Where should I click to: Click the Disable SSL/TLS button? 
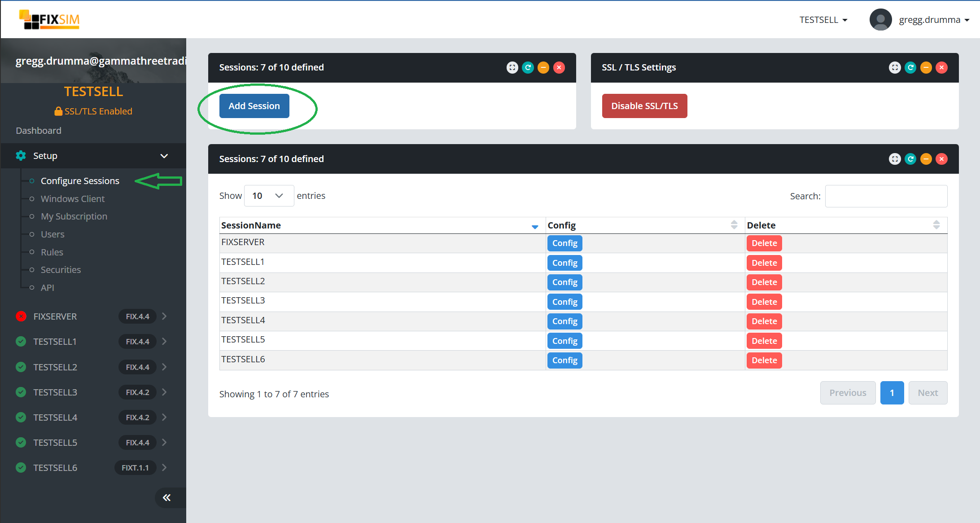point(644,105)
